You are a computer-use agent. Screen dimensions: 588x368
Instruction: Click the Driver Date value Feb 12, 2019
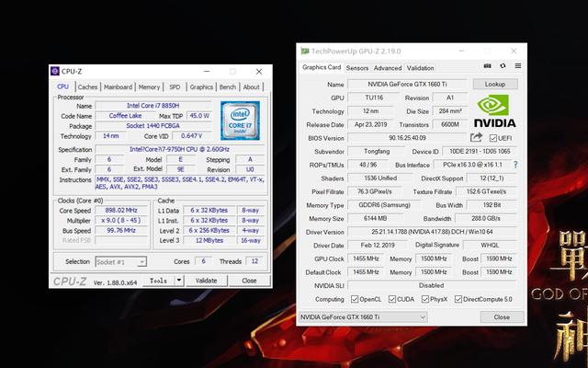click(x=378, y=246)
